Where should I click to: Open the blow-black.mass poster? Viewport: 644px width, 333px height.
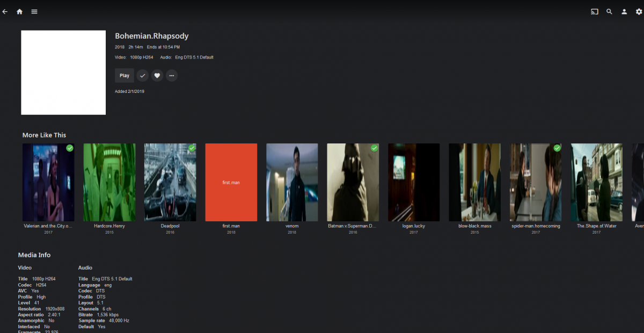coord(475,182)
